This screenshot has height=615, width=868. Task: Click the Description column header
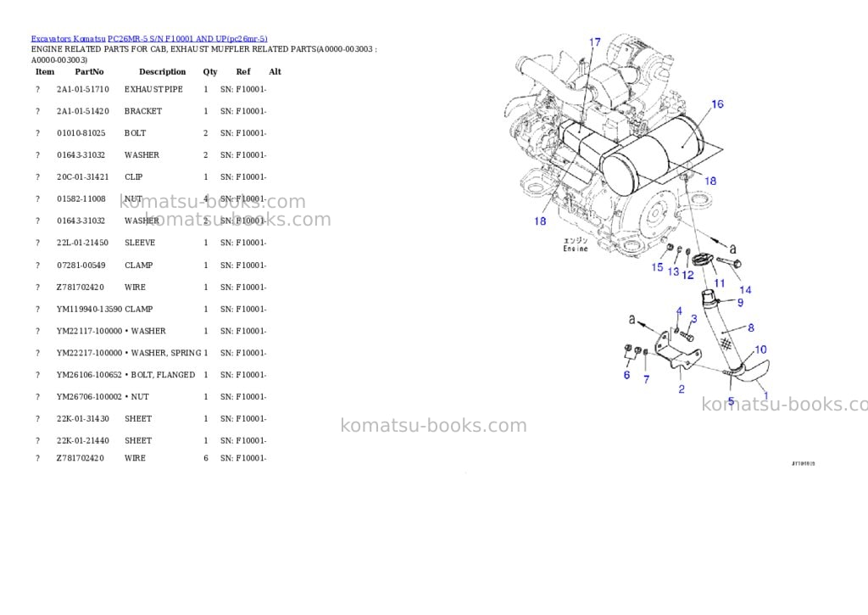(x=162, y=71)
